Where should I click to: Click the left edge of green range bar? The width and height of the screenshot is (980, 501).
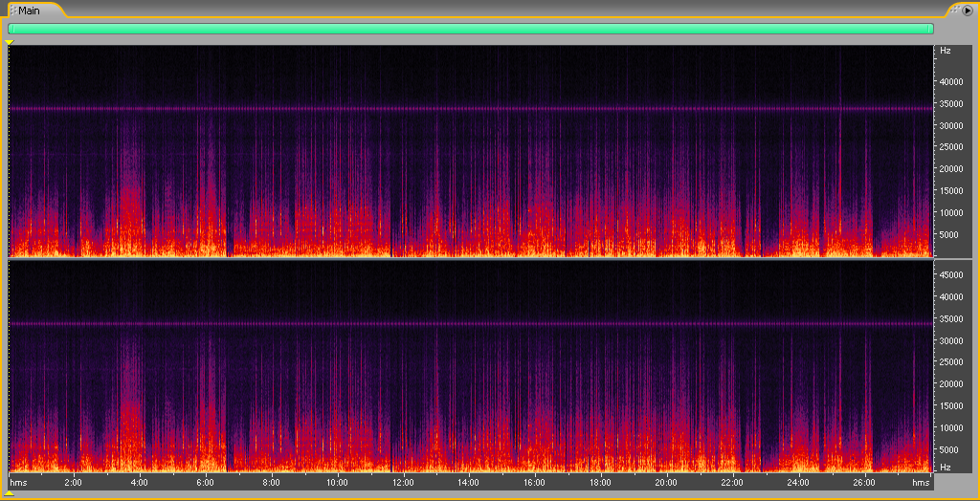pos(10,29)
